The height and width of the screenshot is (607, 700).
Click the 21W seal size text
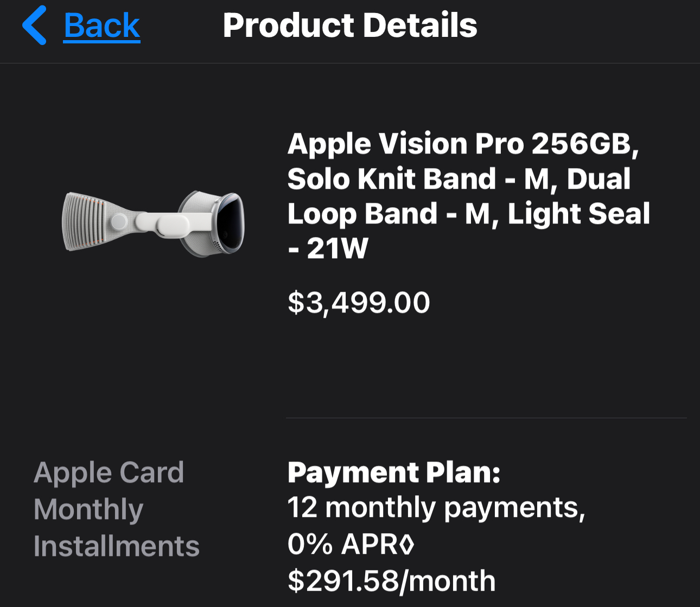coord(337,249)
